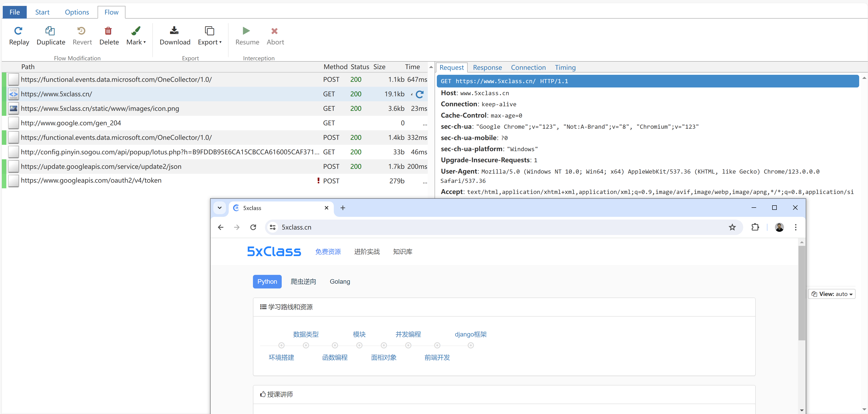
Task: Click the replay icon on 5xclass.cn row
Action: tap(420, 94)
